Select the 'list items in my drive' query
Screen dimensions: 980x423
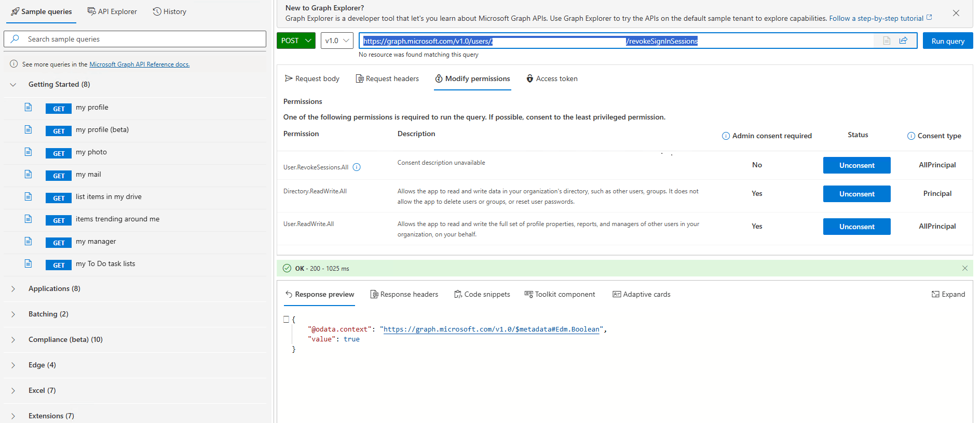pyautogui.click(x=108, y=196)
